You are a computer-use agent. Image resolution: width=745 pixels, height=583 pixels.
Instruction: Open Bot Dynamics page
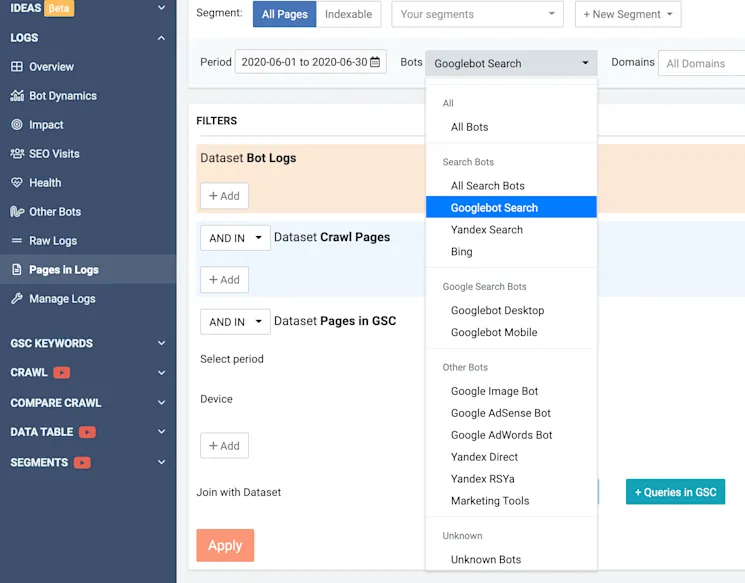pyautogui.click(x=63, y=96)
